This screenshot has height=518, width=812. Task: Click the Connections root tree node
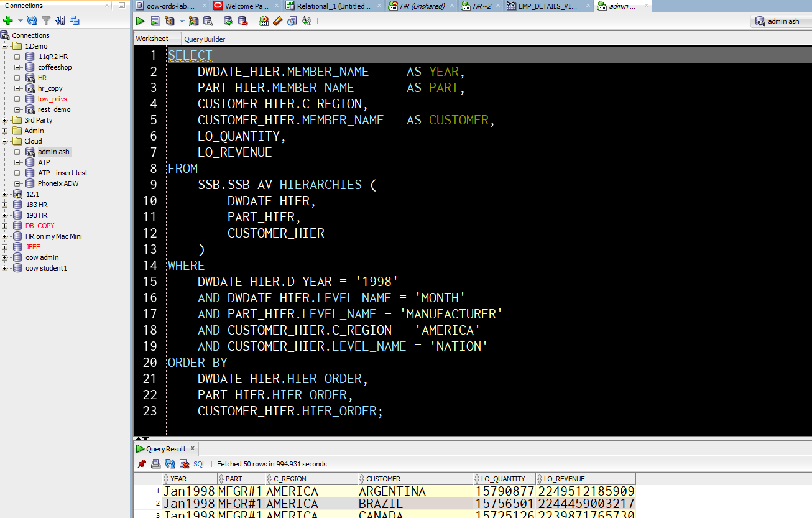30,35
